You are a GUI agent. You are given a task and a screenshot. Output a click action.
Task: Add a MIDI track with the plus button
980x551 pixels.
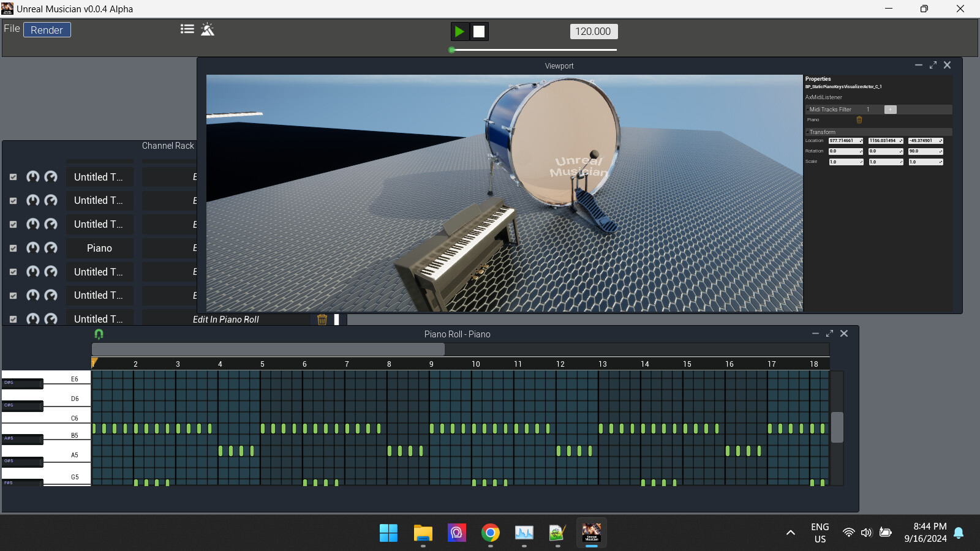coord(891,109)
